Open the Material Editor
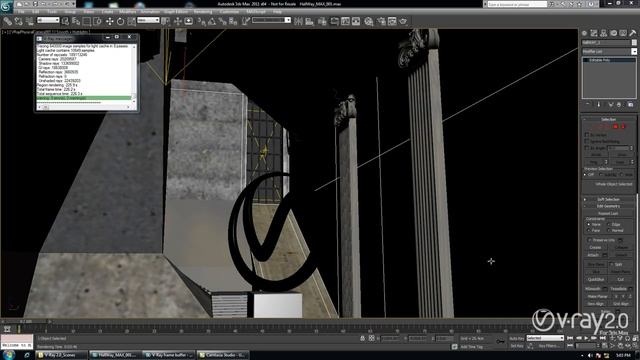Screen dimensions: 640x360 369,21
